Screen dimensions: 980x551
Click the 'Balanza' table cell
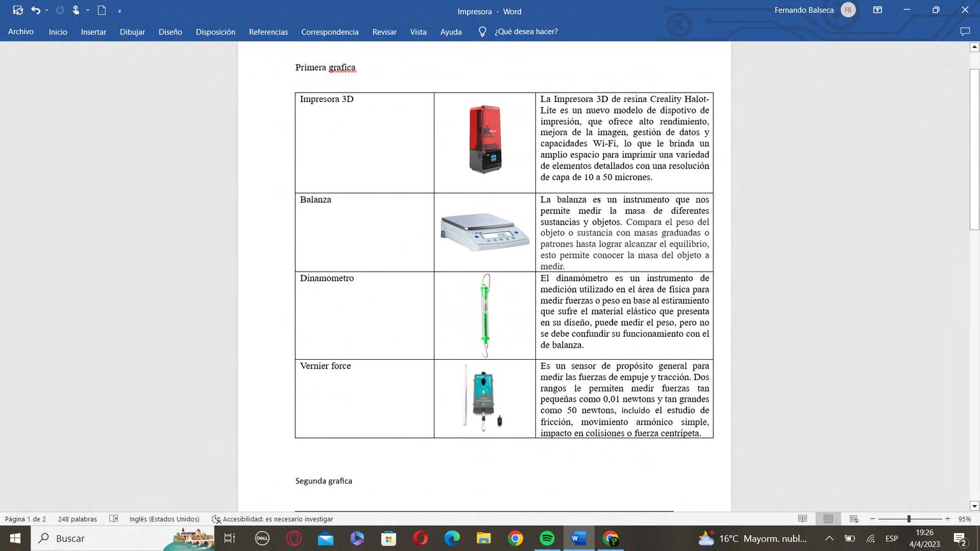pos(364,232)
